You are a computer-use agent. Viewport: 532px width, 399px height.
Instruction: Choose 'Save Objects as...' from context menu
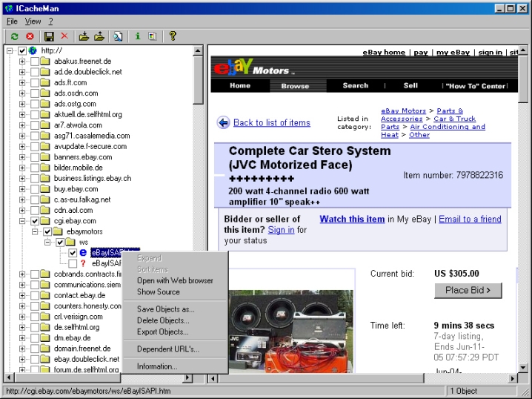point(165,309)
